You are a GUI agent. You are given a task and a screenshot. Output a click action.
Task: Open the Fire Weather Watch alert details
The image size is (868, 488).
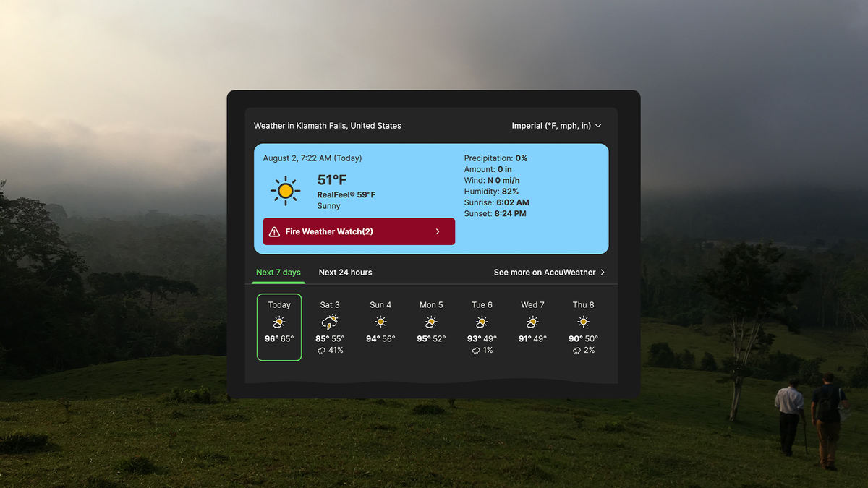tap(357, 231)
